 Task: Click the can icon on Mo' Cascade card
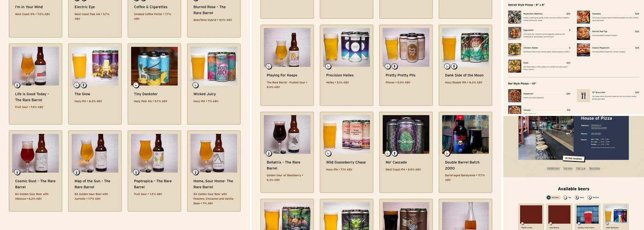tap(394, 153)
